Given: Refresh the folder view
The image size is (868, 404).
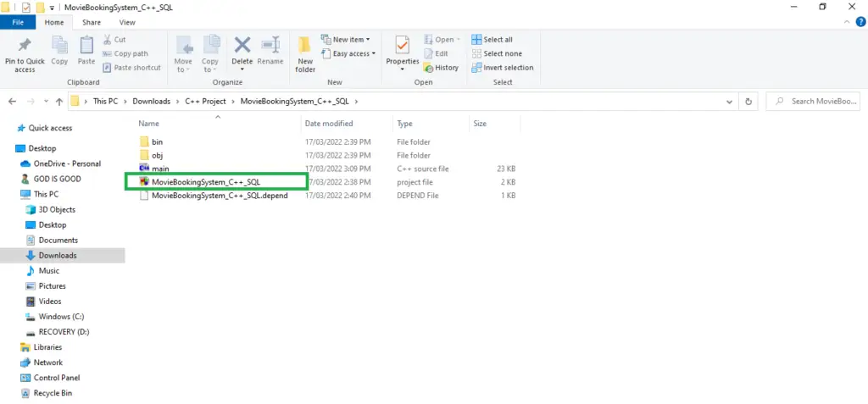Looking at the screenshot, I should click(748, 102).
